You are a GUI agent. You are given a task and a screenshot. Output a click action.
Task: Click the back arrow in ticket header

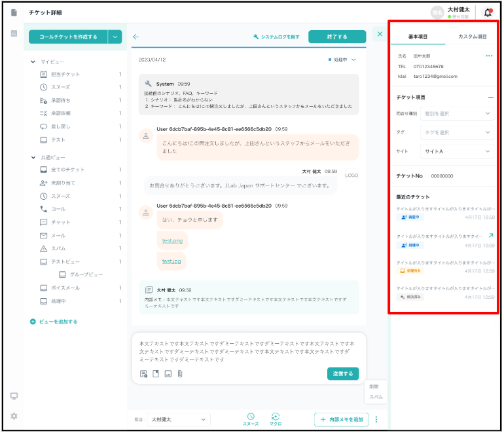[x=136, y=37]
